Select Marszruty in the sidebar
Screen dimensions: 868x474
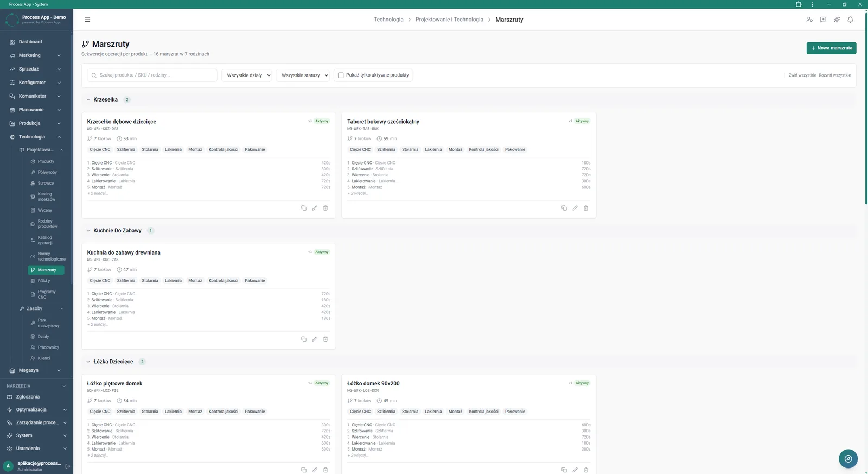tap(46, 270)
